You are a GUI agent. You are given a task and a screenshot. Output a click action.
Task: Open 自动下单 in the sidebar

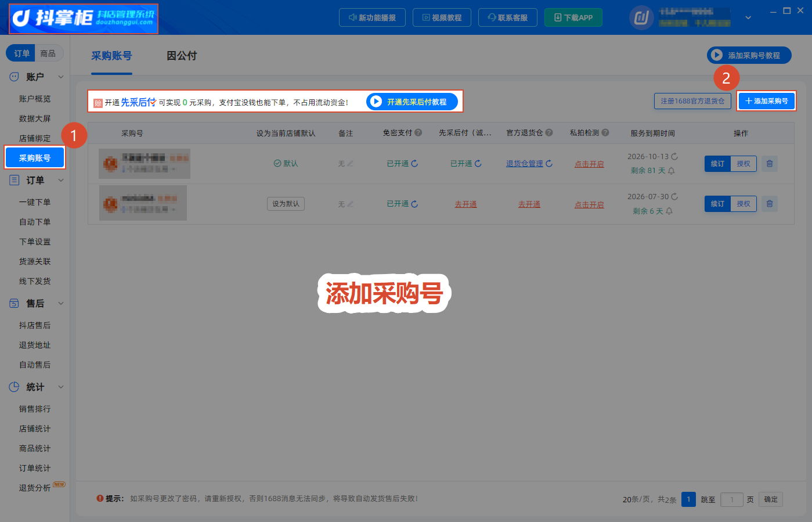(35, 222)
